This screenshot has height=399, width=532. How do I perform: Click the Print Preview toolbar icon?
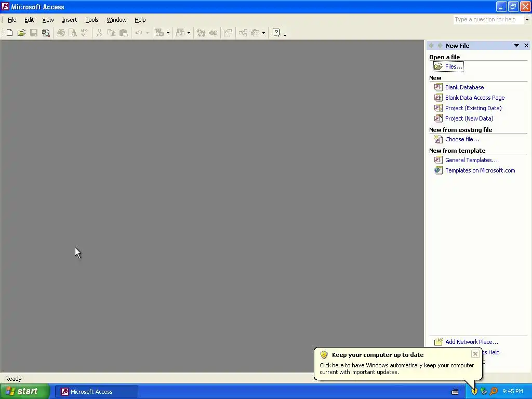73,33
